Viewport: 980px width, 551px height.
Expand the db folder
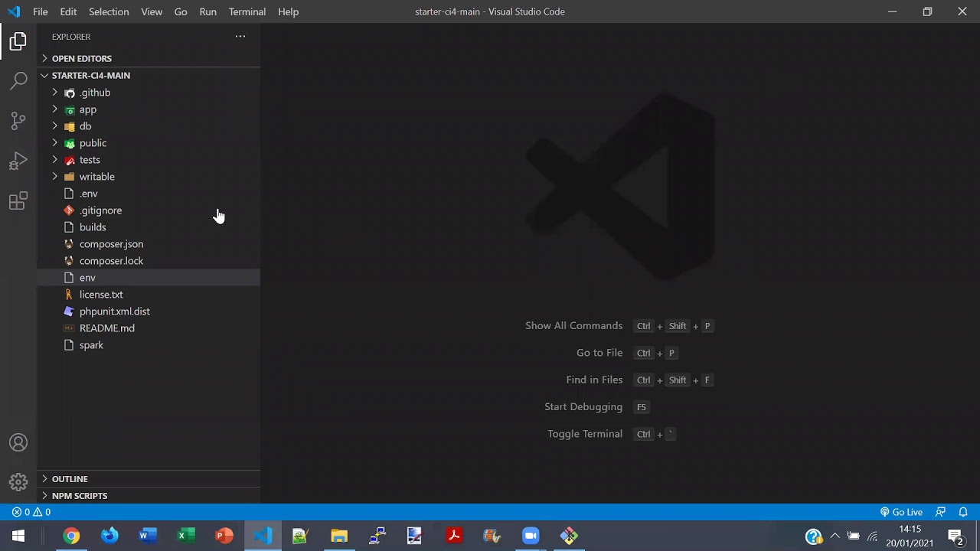149,126
